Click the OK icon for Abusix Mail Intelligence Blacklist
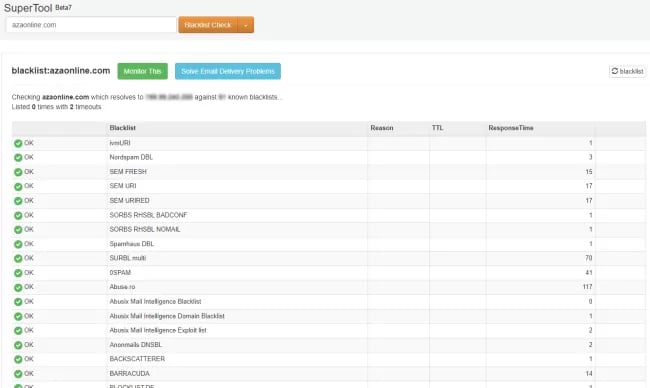The height and width of the screenshot is (388, 650). 18,302
